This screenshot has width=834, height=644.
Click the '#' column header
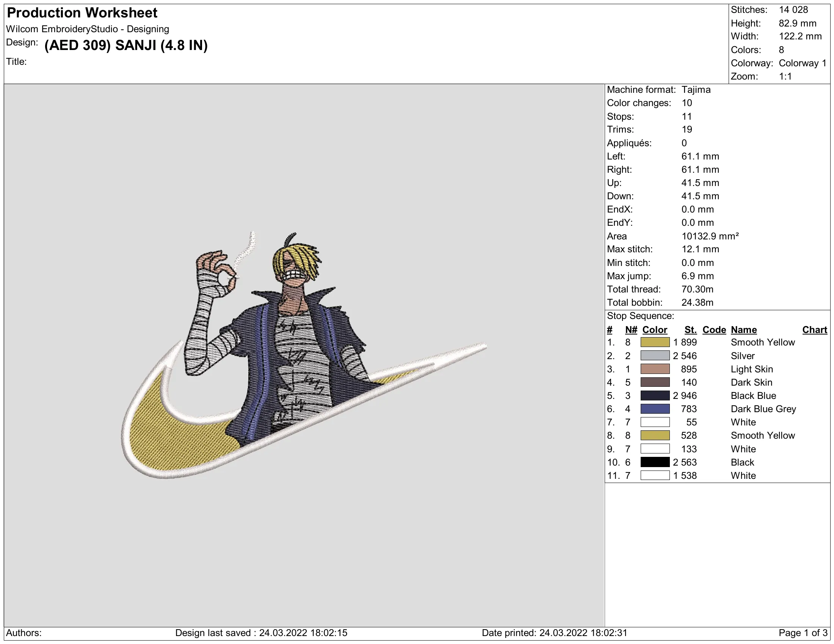610,330
